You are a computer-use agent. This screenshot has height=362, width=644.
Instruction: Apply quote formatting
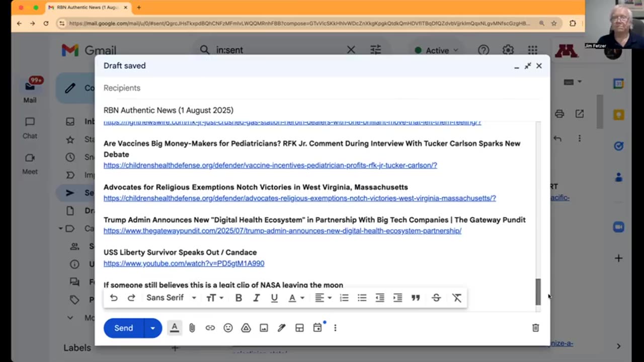tap(416, 298)
